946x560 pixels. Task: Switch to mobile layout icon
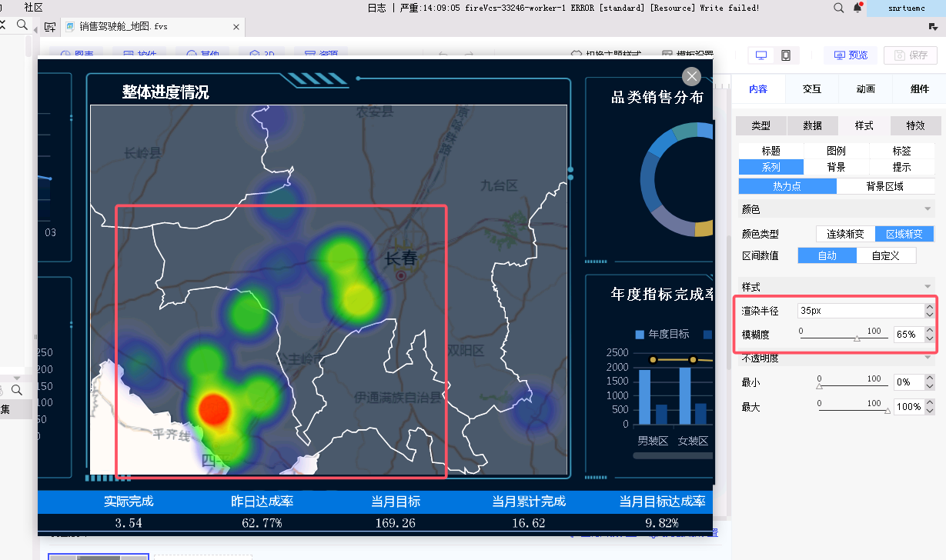(786, 55)
